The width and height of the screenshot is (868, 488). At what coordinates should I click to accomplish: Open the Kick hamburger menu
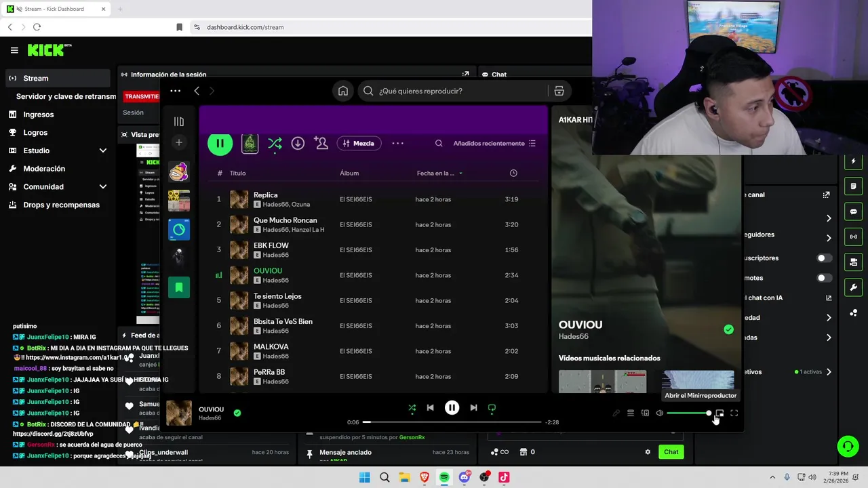tap(14, 50)
